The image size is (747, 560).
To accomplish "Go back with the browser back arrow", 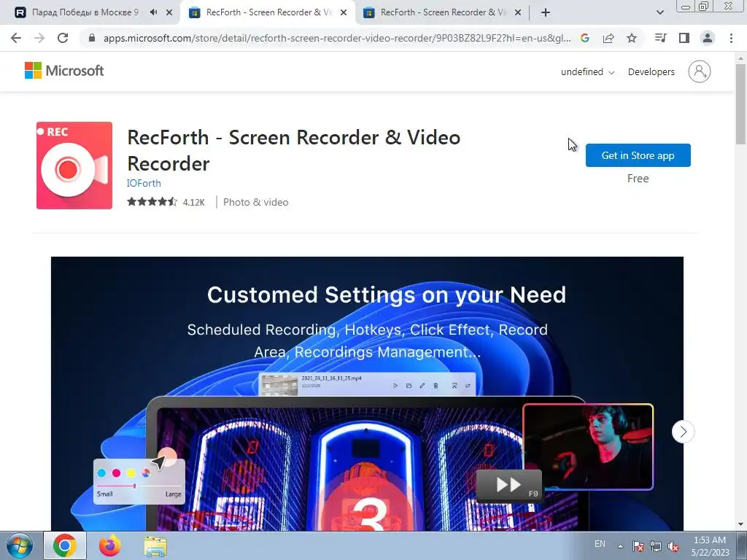I will click(16, 38).
